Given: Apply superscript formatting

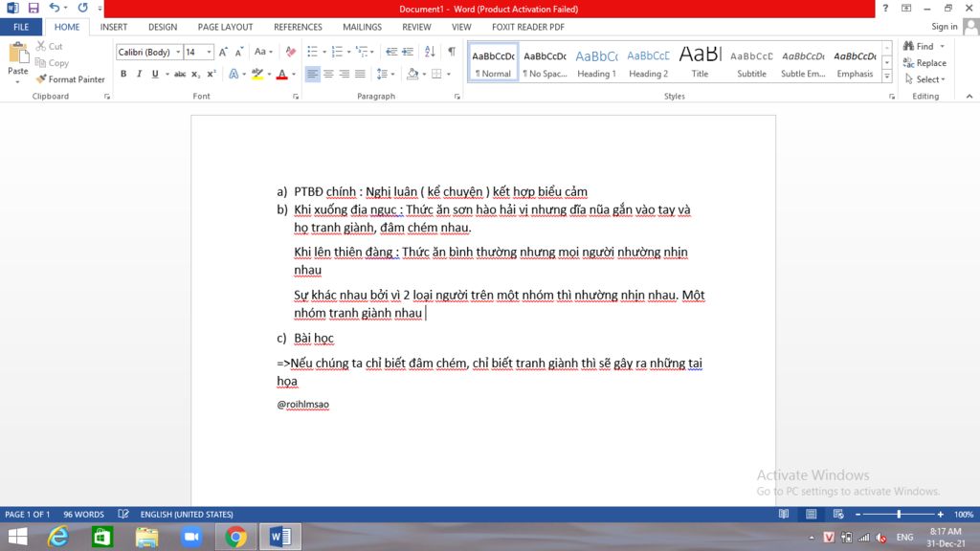Looking at the screenshot, I should pyautogui.click(x=212, y=74).
